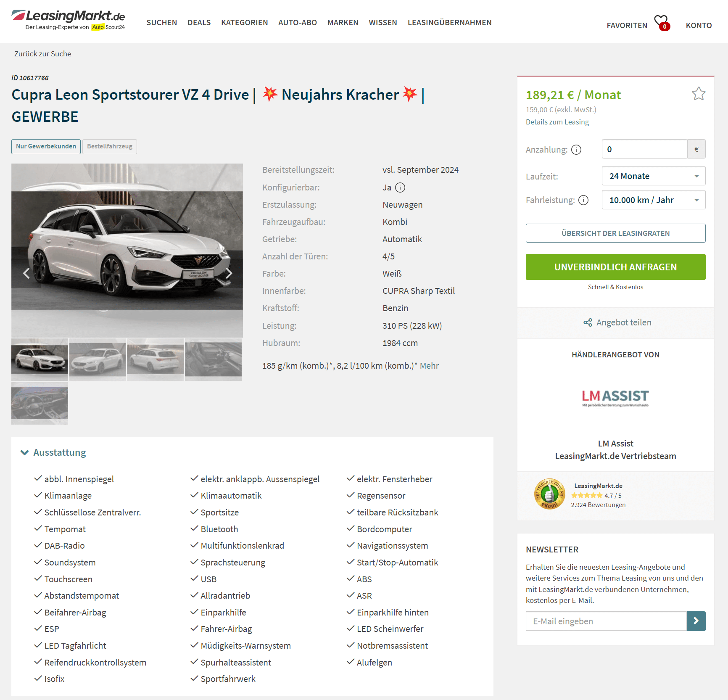The height and width of the screenshot is (700, 728).
Task: Select the fifth thumbnail dashboard interior
Action: point(40,403)
